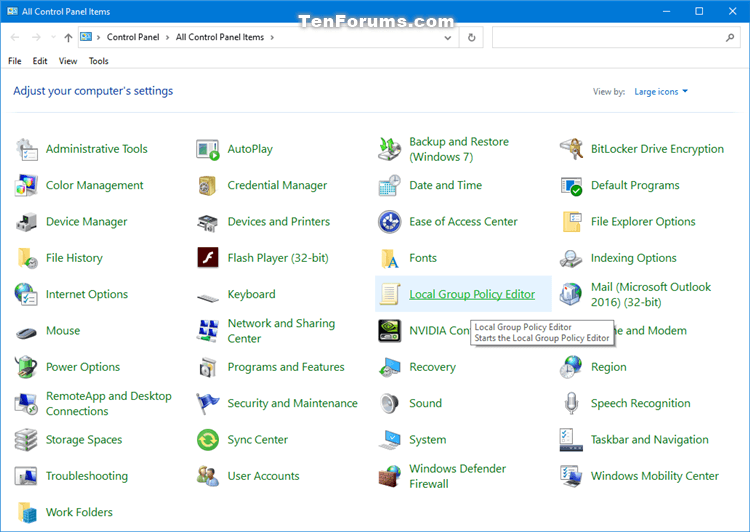Screen dimensions: 750x532
Task: Open the Windows Mobility Center text link
Action: tap(655, 476)
